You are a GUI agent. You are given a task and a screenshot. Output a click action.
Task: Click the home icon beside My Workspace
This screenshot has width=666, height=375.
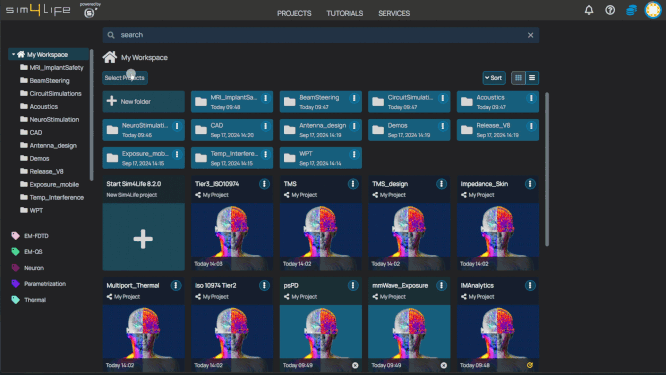110,57
